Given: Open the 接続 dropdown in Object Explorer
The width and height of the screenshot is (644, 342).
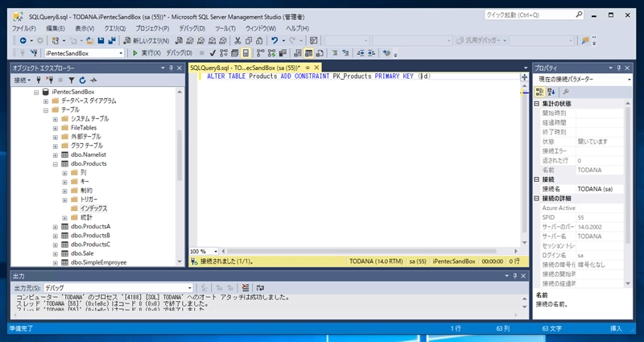Looking at the screenshot, I should [x=23, y=80].
